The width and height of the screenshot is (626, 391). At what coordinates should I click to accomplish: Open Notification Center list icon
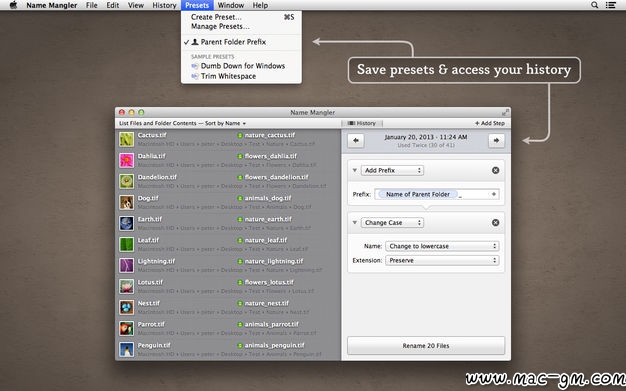[610, 5]
